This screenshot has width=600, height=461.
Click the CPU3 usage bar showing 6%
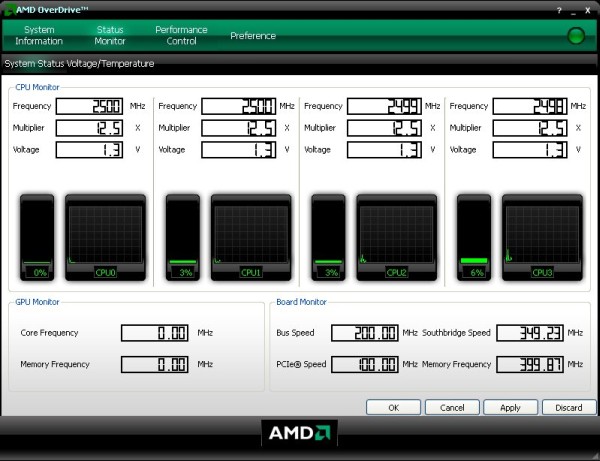(474, 238)
